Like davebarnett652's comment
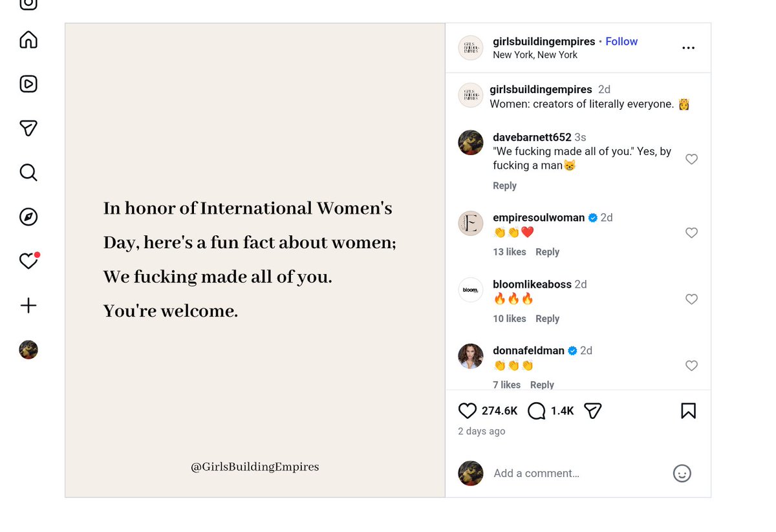The width and height of the screenshot is (776, 532). 691,159
